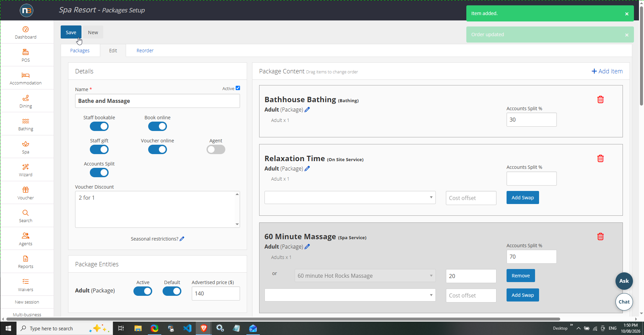Remove the Hot Rocks Massage swap
Screen dimensions: 644x335
[x=521, y=276]
